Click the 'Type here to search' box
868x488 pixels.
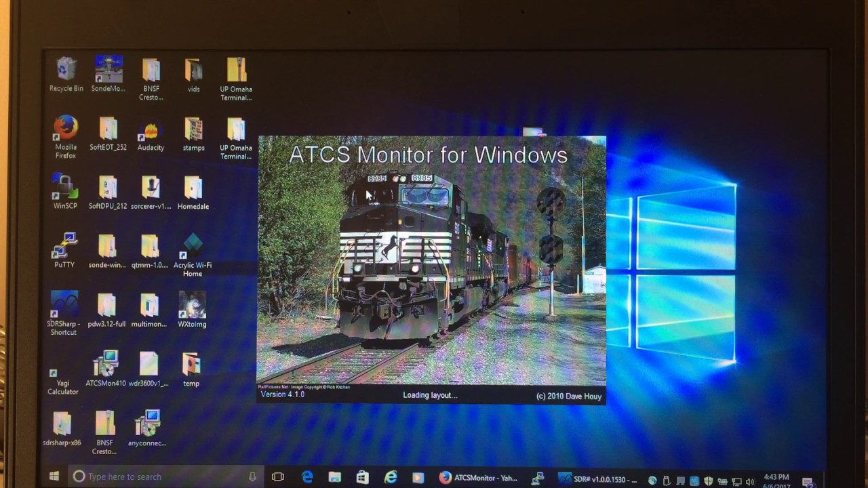click(x=163, y=476)
